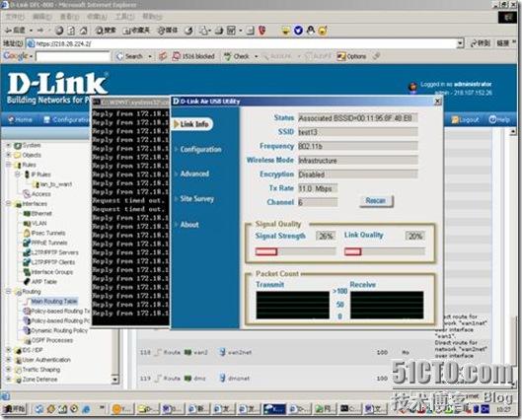Click the Link Quality bar
The height and width of the screenshot is (420, 522).
[385, 251]
